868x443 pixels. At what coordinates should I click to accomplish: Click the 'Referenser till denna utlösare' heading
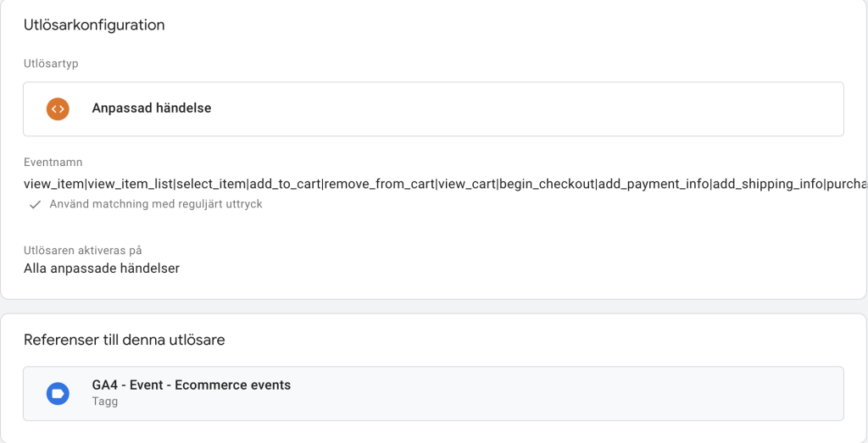click(x=124, y=340)
